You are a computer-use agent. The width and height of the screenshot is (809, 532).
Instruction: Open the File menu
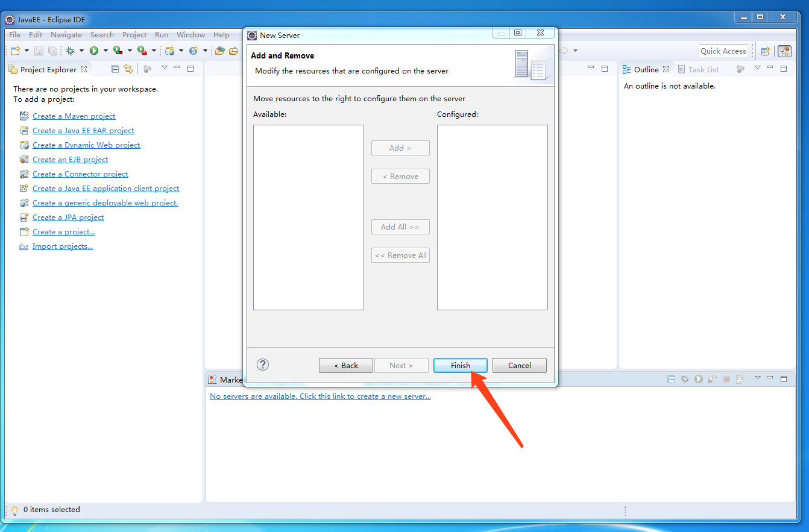point(14,34)
